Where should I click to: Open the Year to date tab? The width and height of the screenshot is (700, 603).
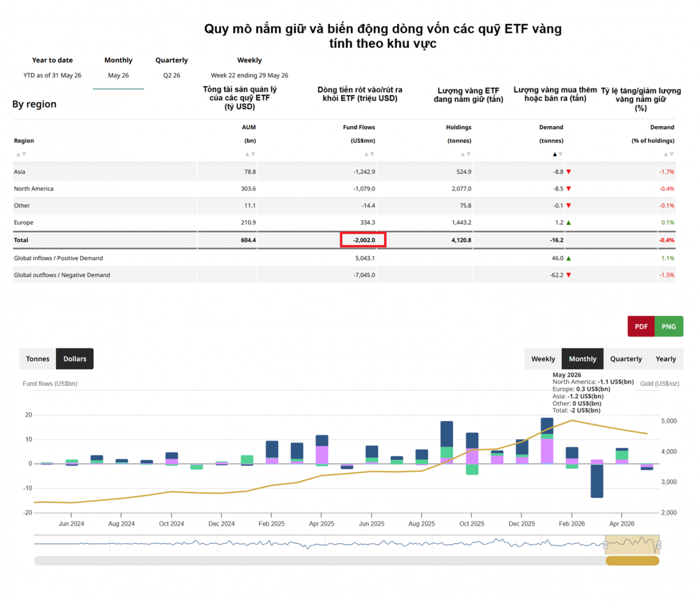pyautogui.click(x=52, y=68)
